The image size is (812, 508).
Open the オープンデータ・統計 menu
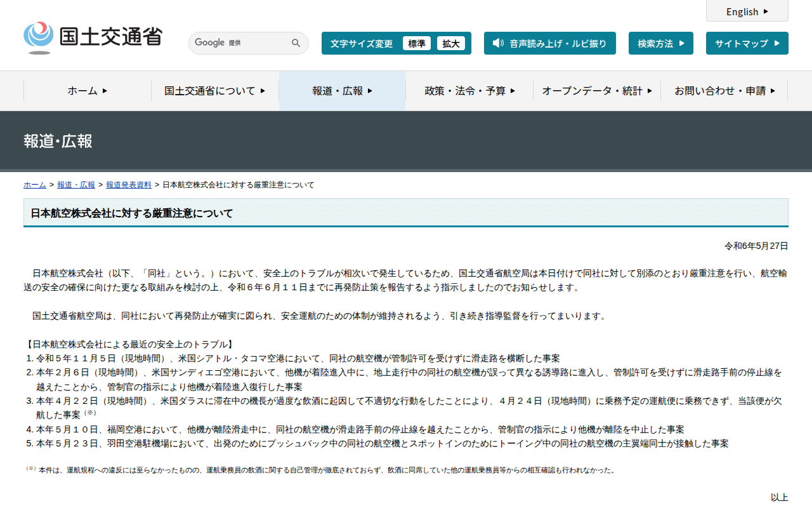597,91
